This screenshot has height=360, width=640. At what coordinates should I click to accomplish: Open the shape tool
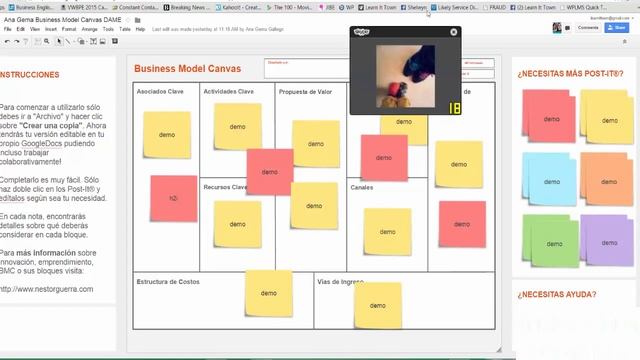click(81, 41)
